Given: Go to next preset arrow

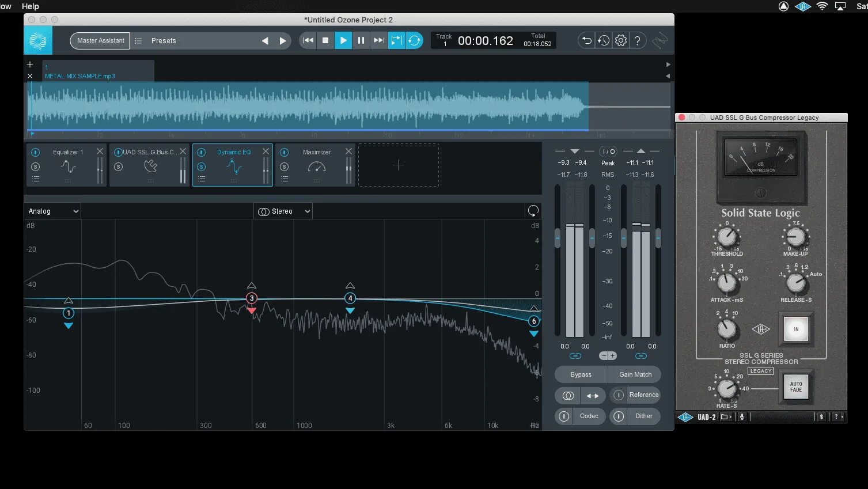Looking at the screenshot, I should pos(282,41).
